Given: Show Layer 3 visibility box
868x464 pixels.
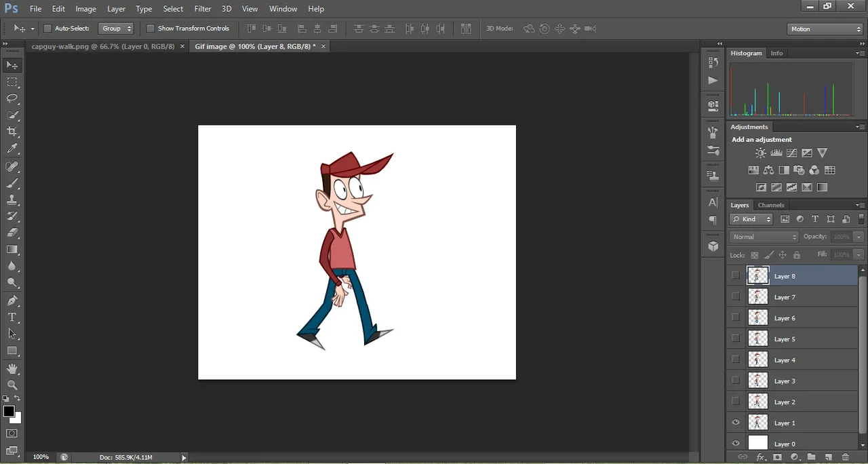Looking at the screenshot, I should click(x=736, y=381).
